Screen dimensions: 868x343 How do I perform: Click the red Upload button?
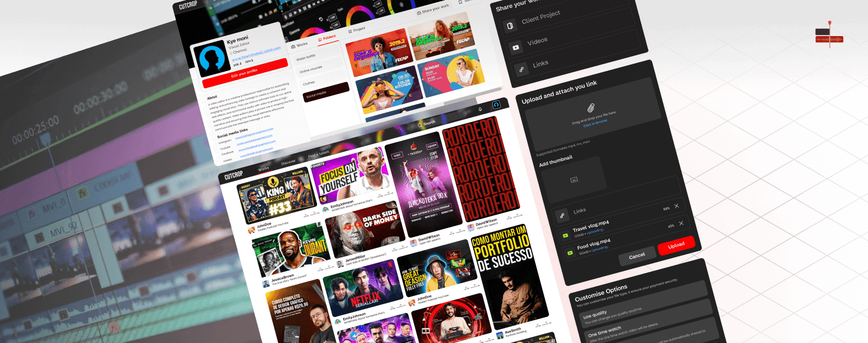[676, 245]
